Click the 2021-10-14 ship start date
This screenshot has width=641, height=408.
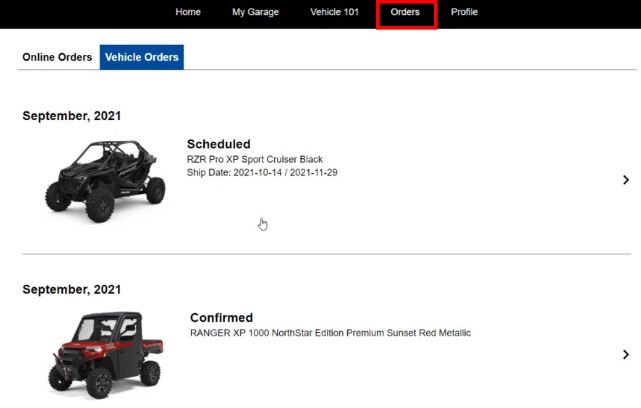(258, 172)
